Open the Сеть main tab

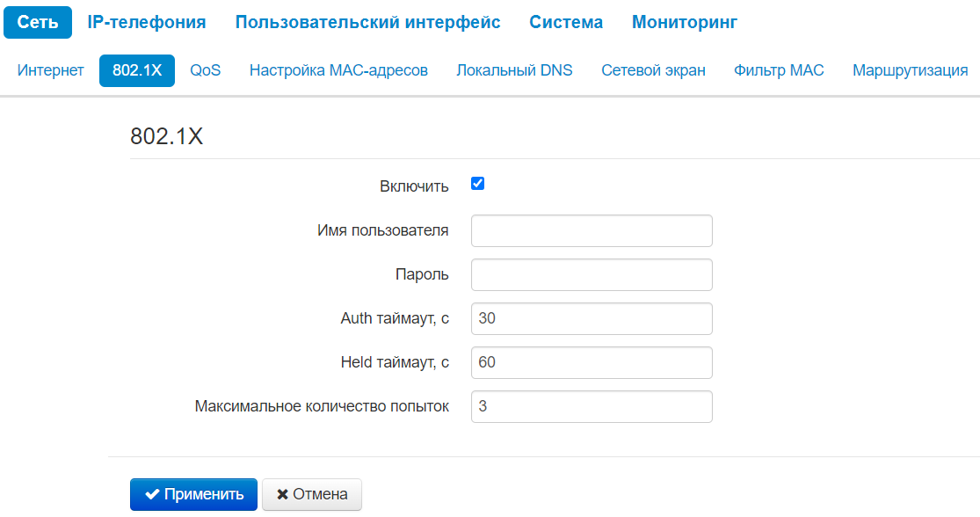point(38,22)
